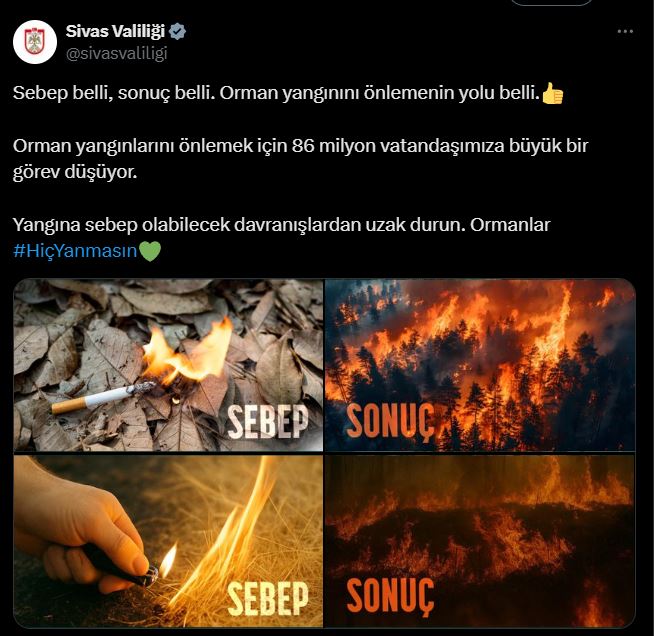Click the thumbs-up emoji in the tweet
Image resolution: width=654 pixels, height=636 pixels.
tap(553, 93)
